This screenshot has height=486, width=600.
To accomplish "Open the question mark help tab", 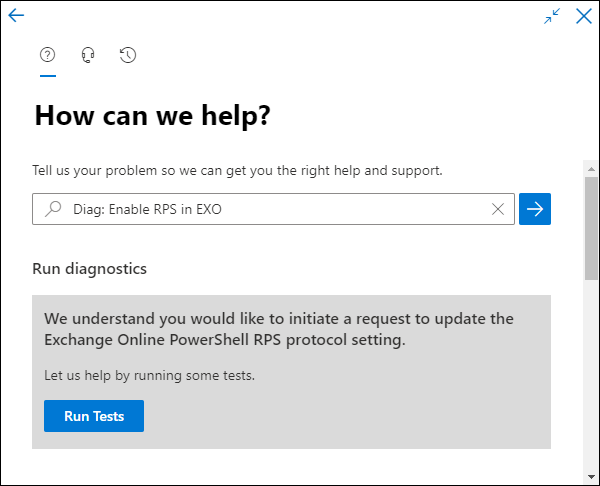I will click(48, 55).
